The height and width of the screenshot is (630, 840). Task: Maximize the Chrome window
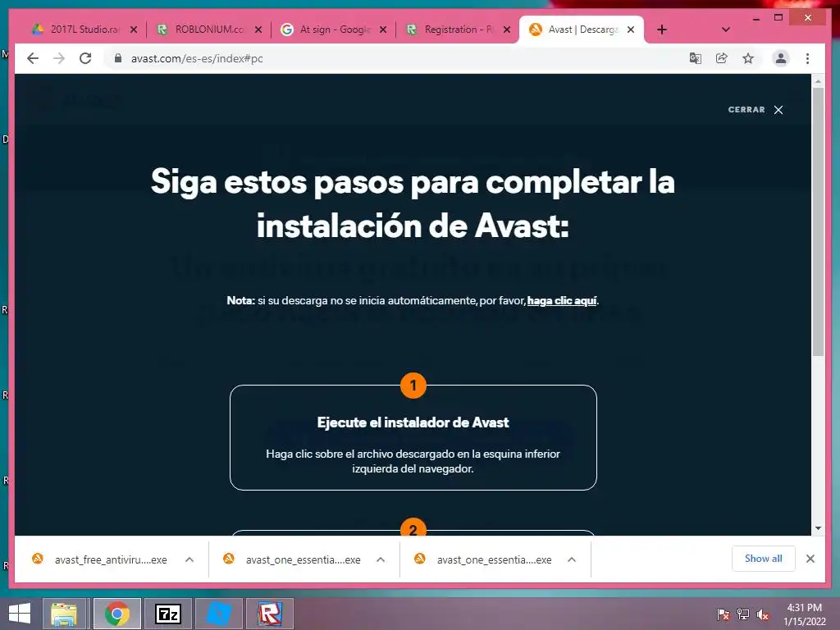coord(778,18)
